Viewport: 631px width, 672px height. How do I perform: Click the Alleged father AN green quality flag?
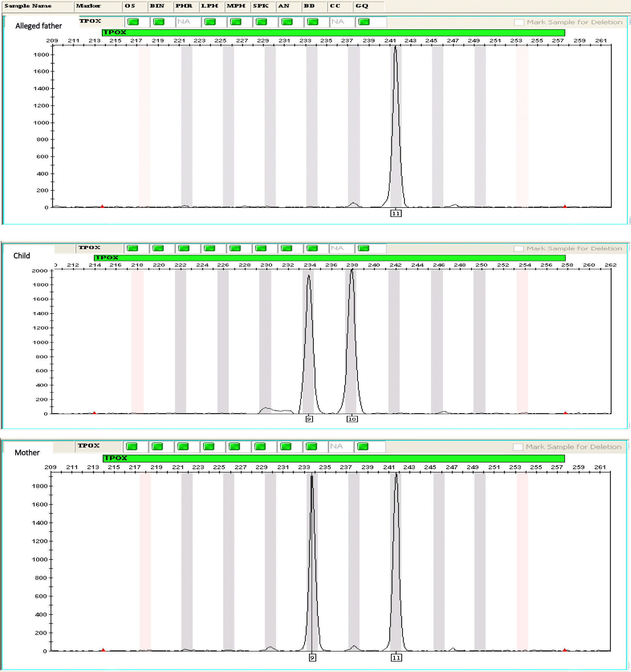287,22
